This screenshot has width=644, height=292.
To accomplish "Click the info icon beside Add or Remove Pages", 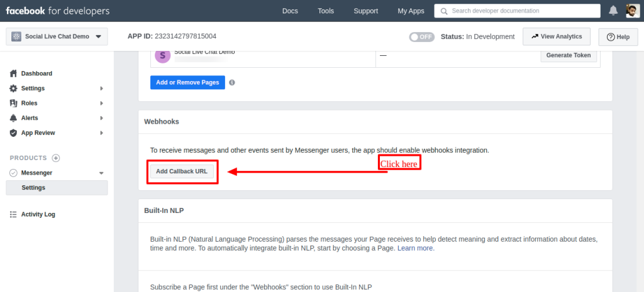I will pyautogui.click(x=232, y=82).
